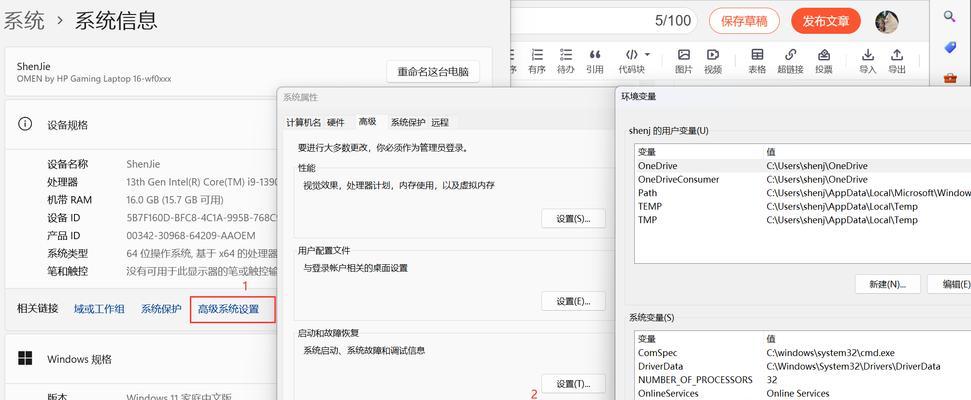Click the Windows 规格 logo icon
Viewport: 971px width, 400px height.
click(x=25, y=359)
